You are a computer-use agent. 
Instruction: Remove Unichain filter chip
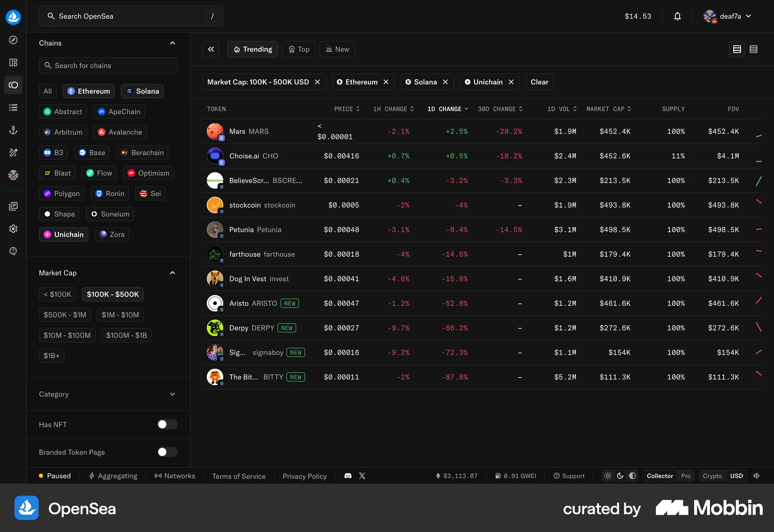click(x=511, y=82)
